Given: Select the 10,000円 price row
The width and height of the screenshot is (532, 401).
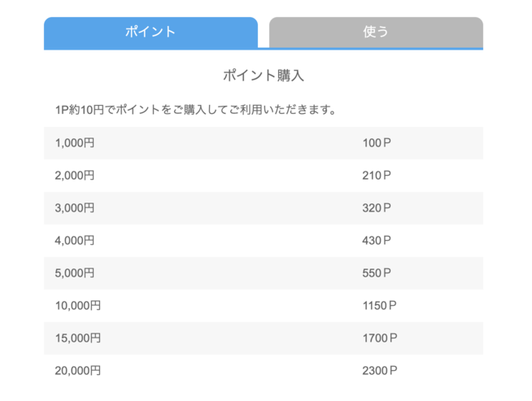Looking at the screenshot, I should [x=78, y=306].
